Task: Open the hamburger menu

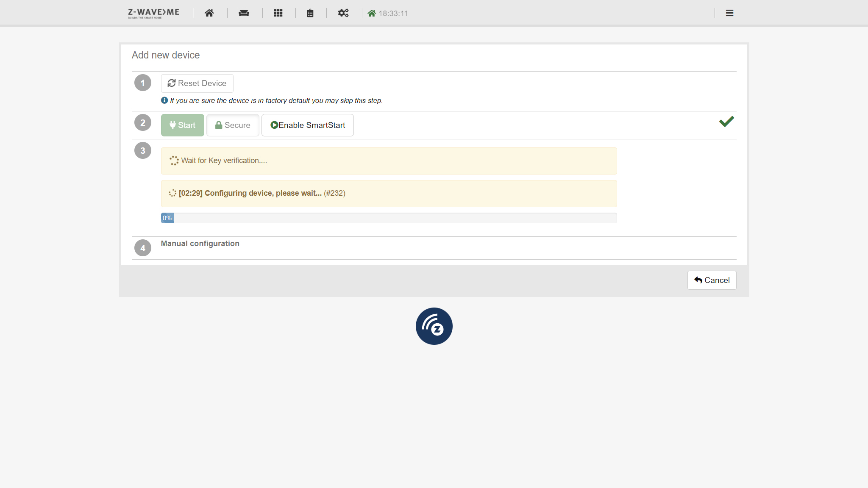Action: click(729, 13)
